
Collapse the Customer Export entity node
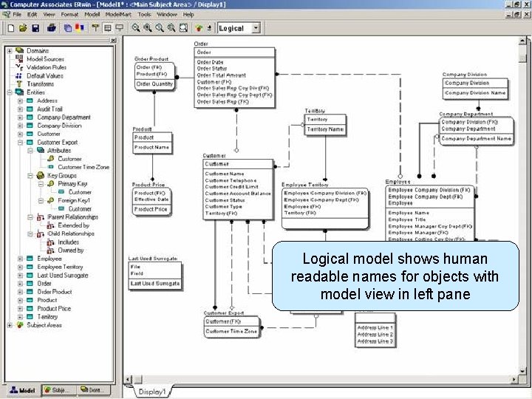tap(21, 143)
